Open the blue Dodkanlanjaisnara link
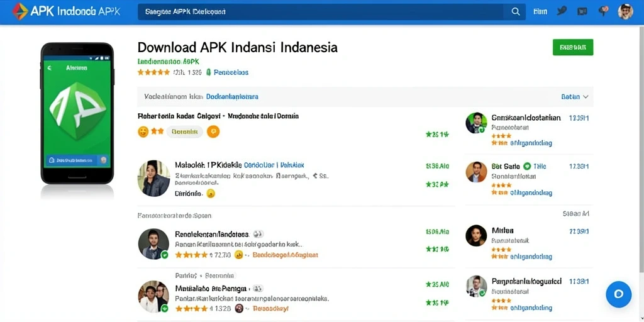The height and width of the screenshot is (322, 644). (232, 97)
